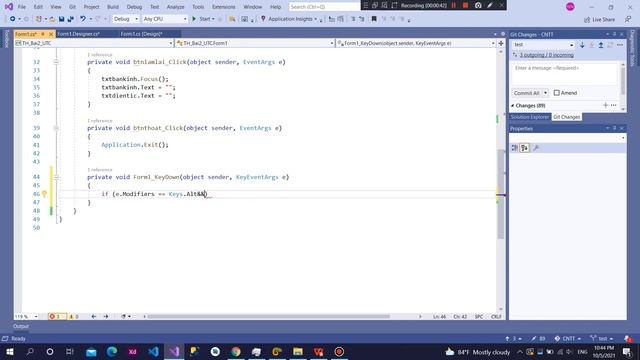The width and height of the screenshot is (640, 360).
Task: Open Live Share
Action: [599, 19]
